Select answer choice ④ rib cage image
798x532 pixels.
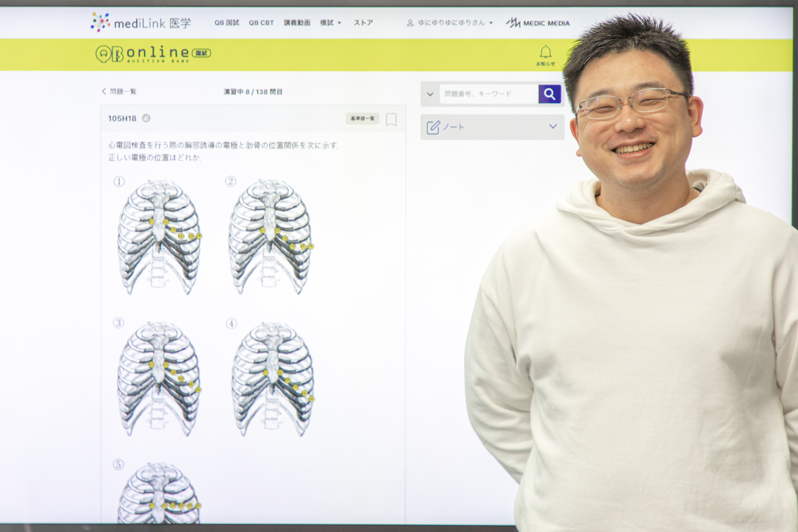[x=273, y=379]
